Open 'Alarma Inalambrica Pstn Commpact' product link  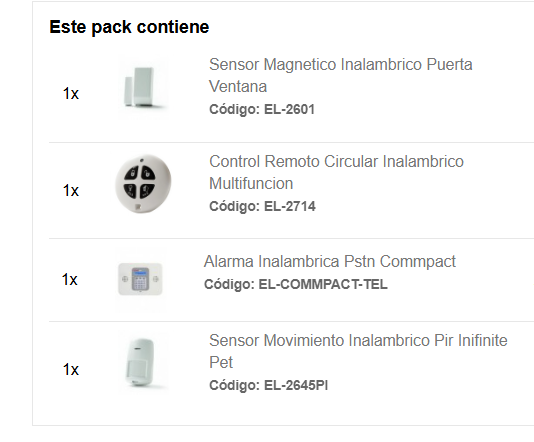click(330, 262)
